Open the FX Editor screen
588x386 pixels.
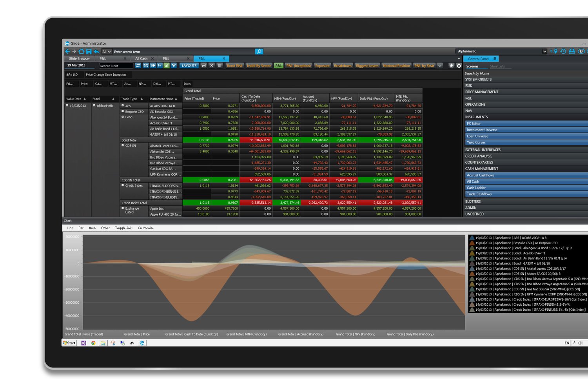(x=526, y=123)
